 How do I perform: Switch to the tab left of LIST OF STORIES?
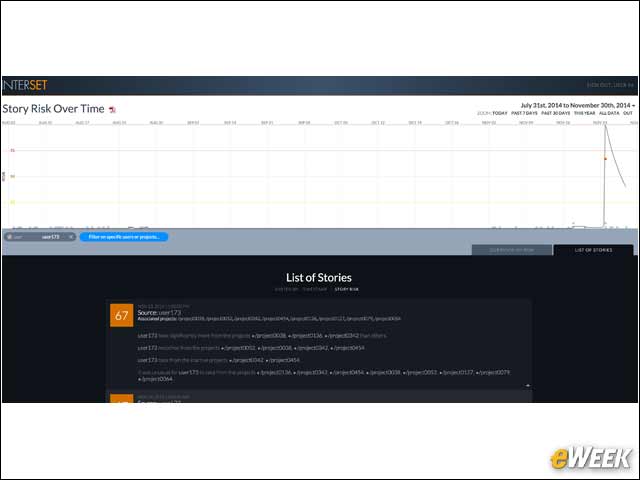512,250
